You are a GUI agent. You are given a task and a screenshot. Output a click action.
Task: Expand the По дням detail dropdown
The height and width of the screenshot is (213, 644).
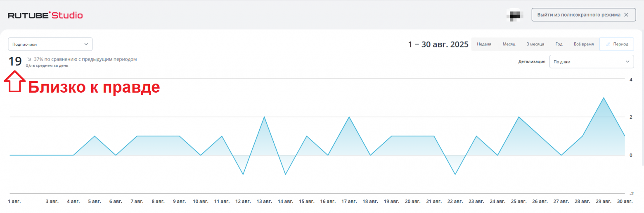pos(591,62)
